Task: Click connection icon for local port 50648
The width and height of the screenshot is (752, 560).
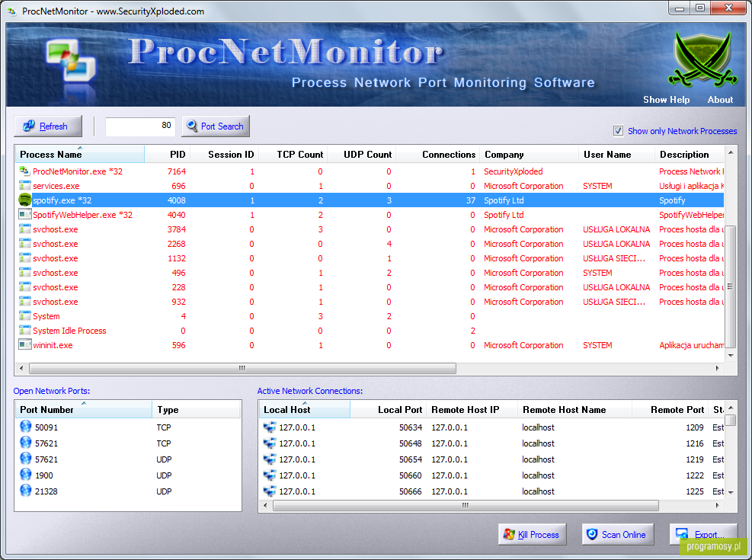Action: point(270,443)
